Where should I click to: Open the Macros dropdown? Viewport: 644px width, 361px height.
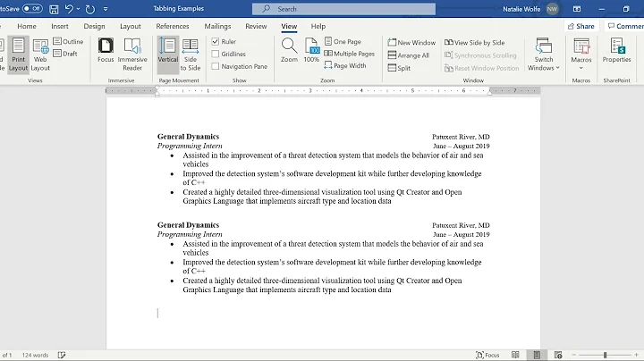click(581, 55)
